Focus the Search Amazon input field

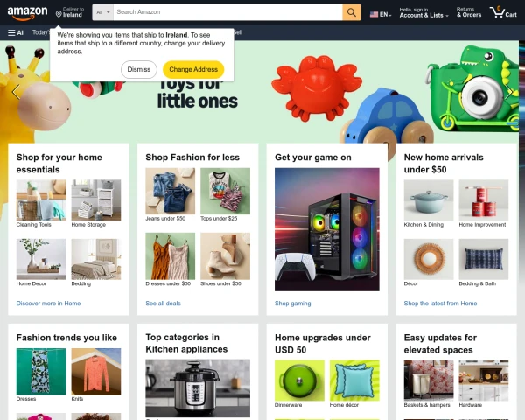227,12
